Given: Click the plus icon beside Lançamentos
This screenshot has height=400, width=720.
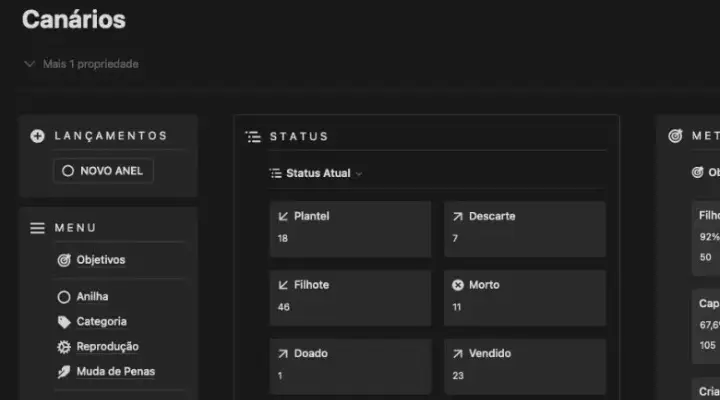Looking at the screenshot, I should (x=38, y=136).
